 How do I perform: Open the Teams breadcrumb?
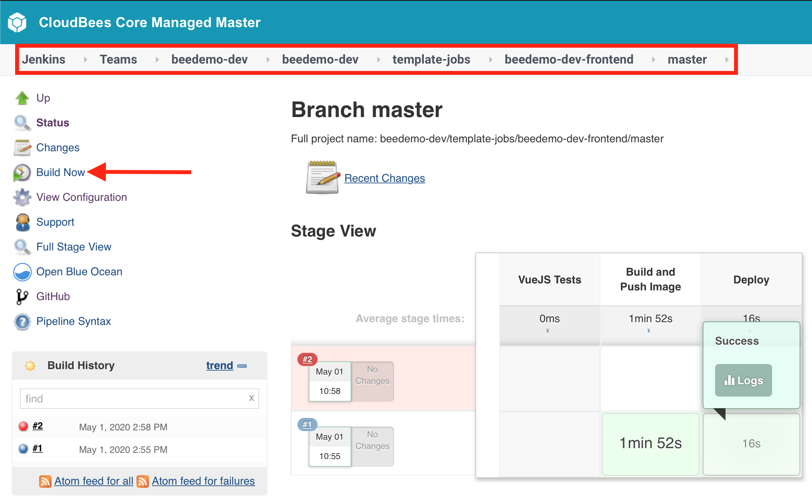[x=118, y=59]
